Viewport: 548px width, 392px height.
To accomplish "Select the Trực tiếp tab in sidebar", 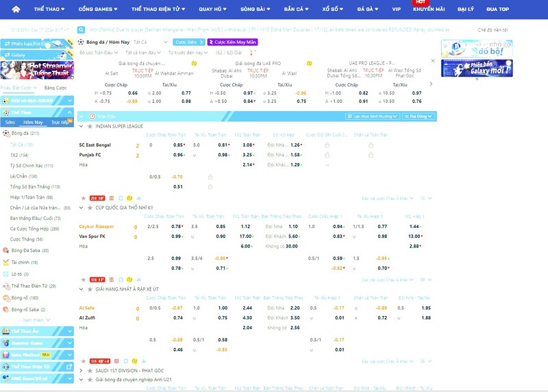I will (x=61, y=122).
